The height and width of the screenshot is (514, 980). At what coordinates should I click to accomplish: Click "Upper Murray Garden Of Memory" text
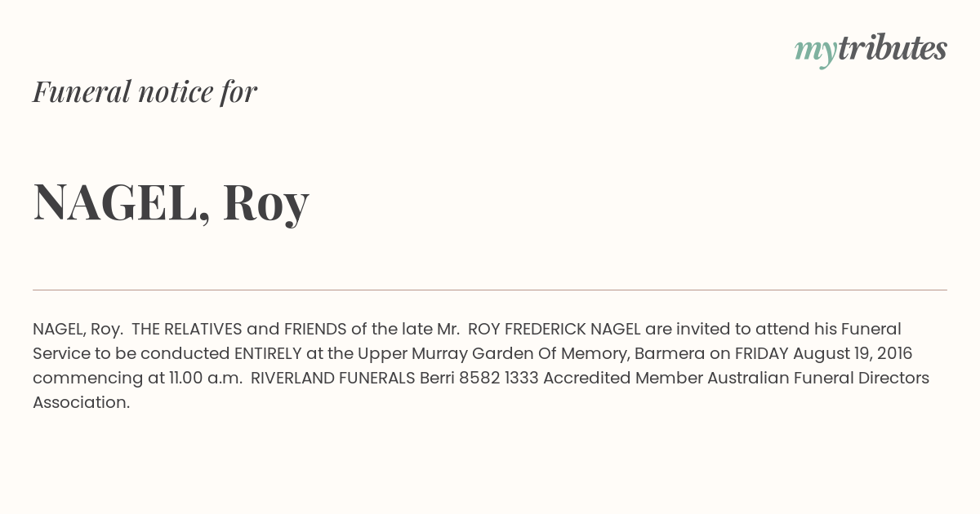[x=492, y=353]
